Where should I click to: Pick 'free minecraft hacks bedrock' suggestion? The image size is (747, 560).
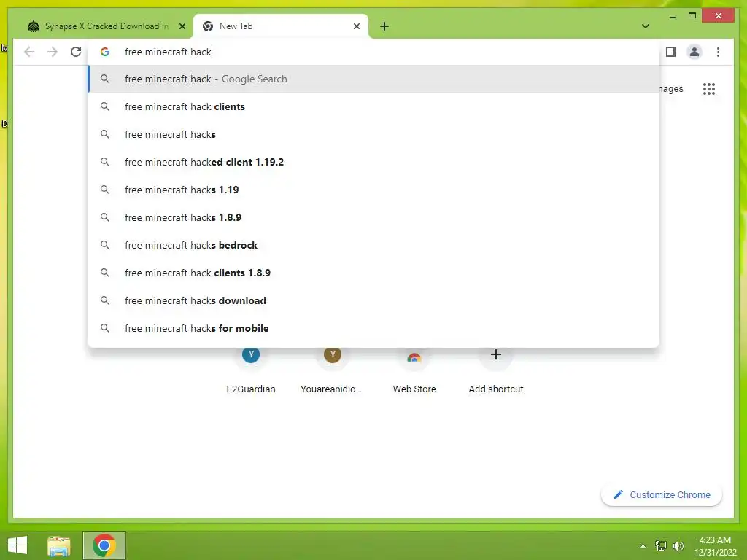coord(374,245)
